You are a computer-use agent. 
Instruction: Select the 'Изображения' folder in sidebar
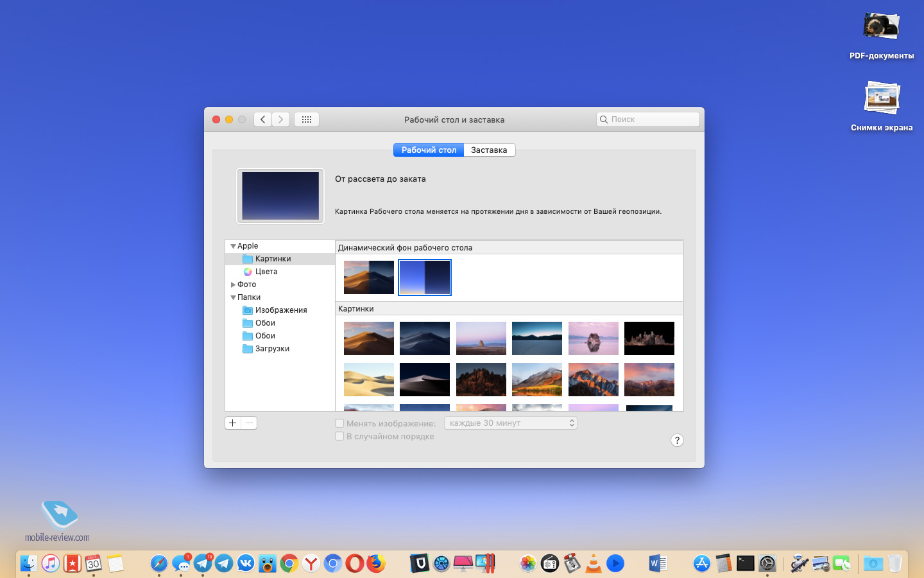pos(280,310)
